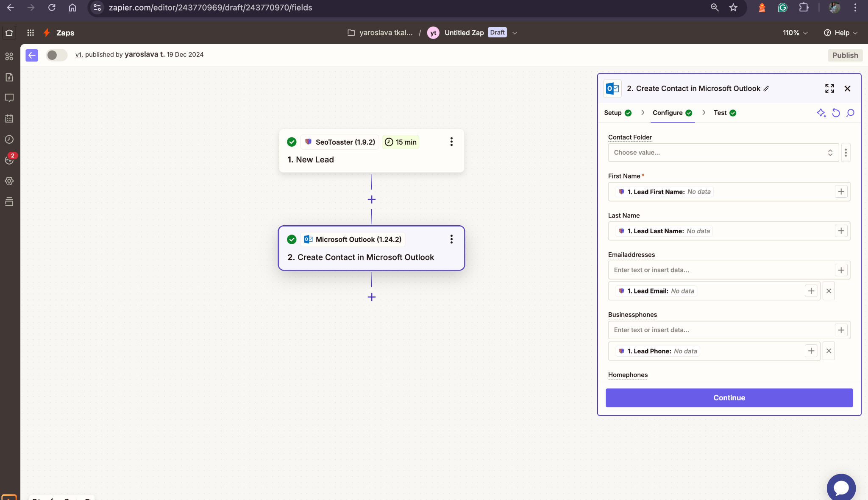868x500 pixels.
Task: Insert data into First Name field plus
Action: point(841,192)
